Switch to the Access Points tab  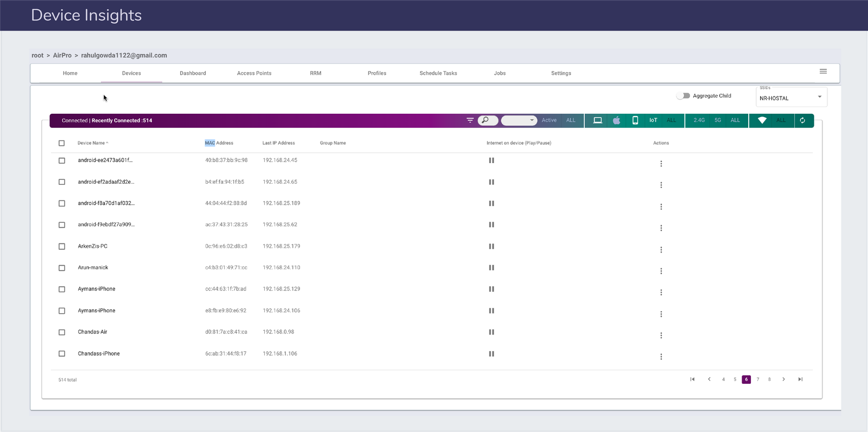254,73
